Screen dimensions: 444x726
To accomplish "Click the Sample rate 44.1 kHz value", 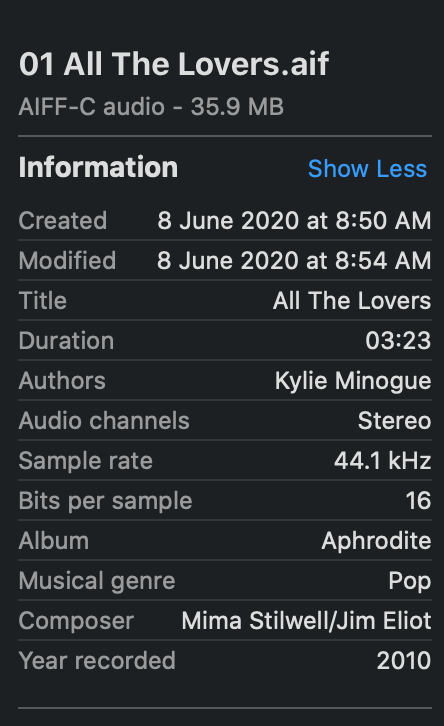I will pos(382,461).
